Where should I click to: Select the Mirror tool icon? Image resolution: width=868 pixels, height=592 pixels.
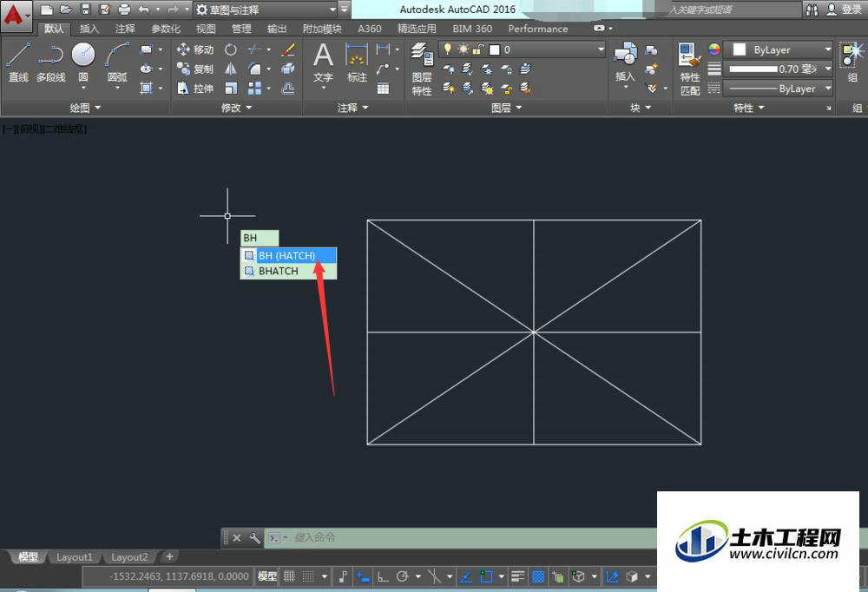(231, 69)
